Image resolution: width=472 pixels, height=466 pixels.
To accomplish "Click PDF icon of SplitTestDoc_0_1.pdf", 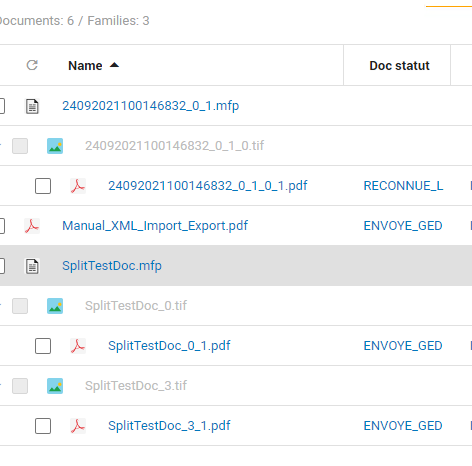I will tap(78, 346).
